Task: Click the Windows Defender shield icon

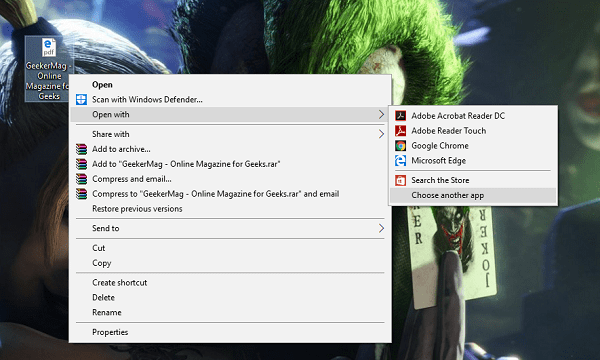Action: [81, 99]
